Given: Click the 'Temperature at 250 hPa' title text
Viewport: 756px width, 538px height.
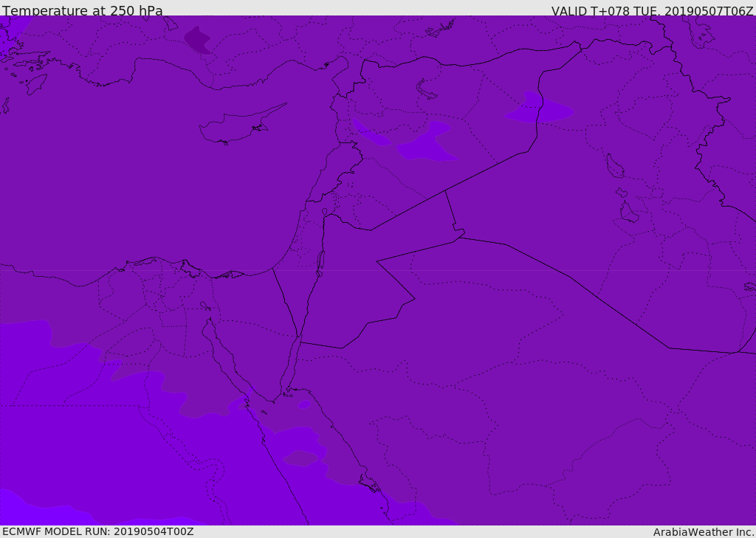Looking at the screenshot, I should (x=83, y=10).
